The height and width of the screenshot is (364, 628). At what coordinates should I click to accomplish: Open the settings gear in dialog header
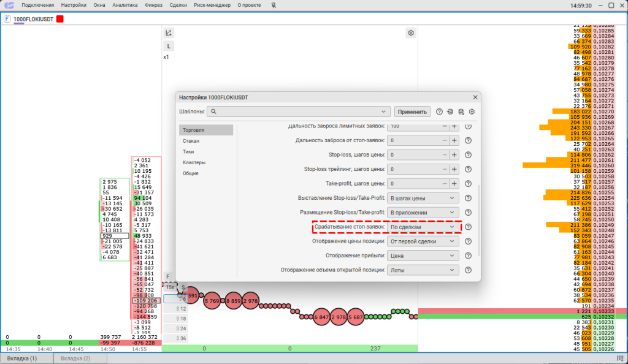pos(472,112)
